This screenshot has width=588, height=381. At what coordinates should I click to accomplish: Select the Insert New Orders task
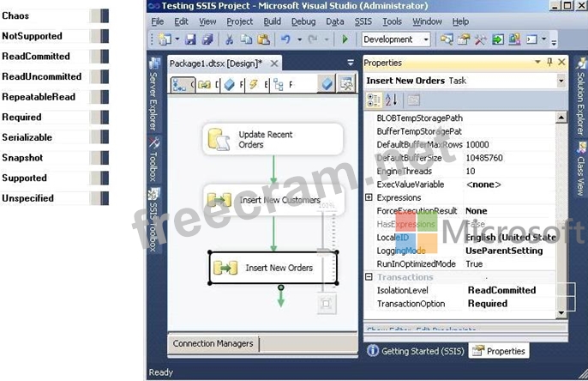273,268
